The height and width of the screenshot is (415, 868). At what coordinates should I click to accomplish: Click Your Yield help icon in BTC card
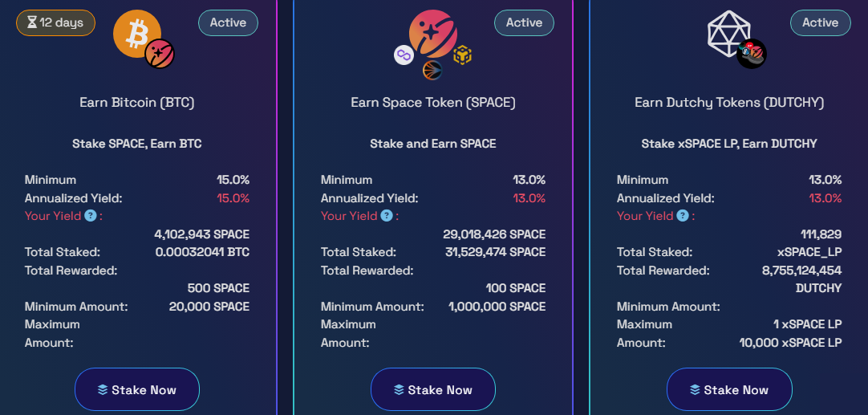tap(90, 216)
